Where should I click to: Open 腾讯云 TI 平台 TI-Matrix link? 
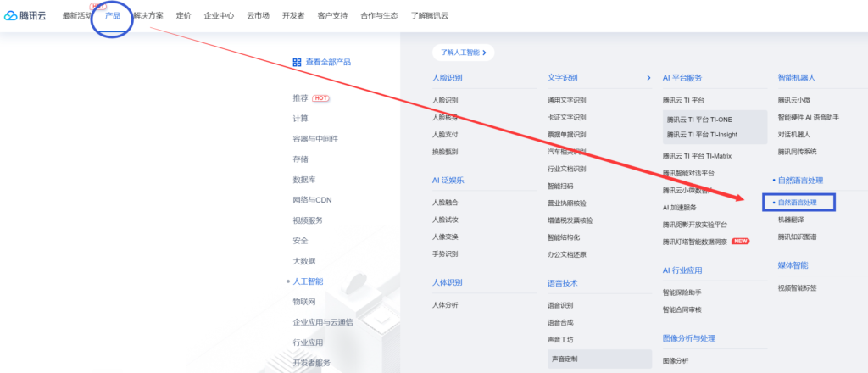click(x=697, y=156)
